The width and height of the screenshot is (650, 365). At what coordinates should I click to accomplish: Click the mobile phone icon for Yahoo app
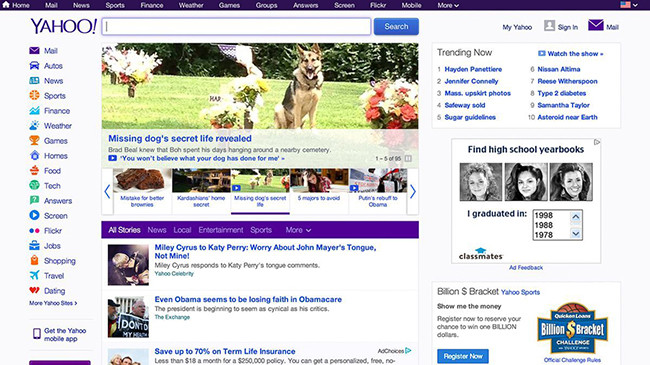pyautogui.click(x=37, y=333)
